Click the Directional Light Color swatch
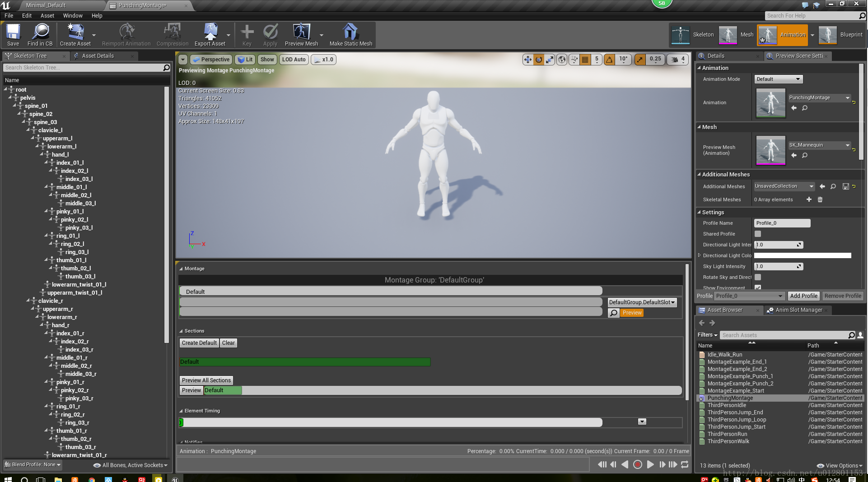The height and width of the screenshot is (482, 868). click(x=803, y=255)
